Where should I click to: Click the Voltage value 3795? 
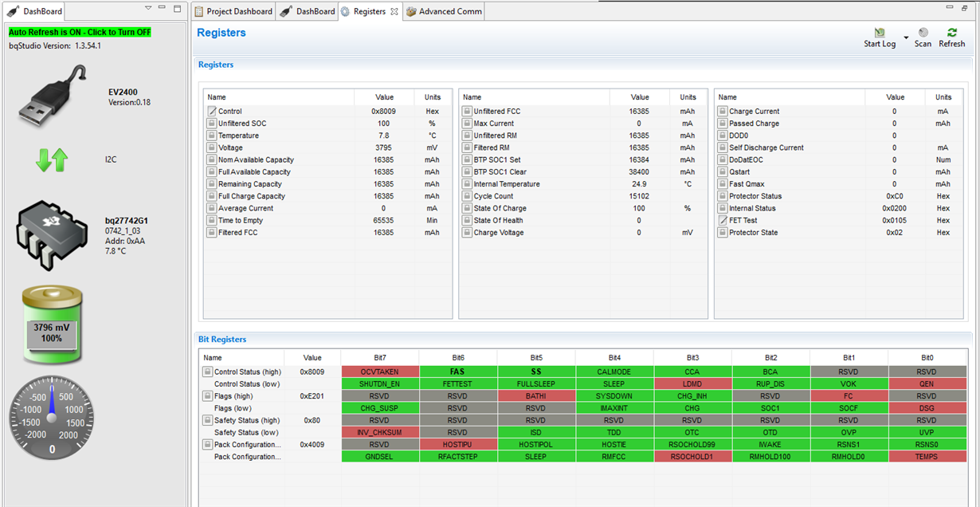(384, 147)
